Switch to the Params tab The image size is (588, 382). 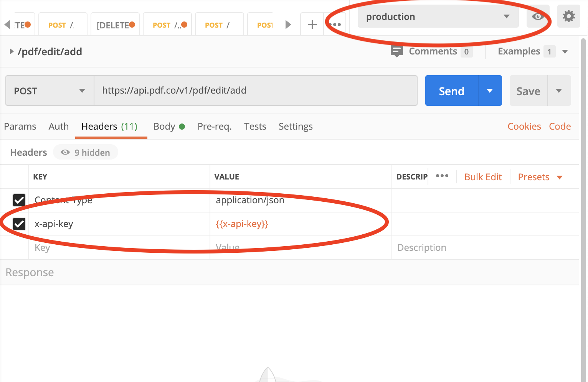click(20, 127)
